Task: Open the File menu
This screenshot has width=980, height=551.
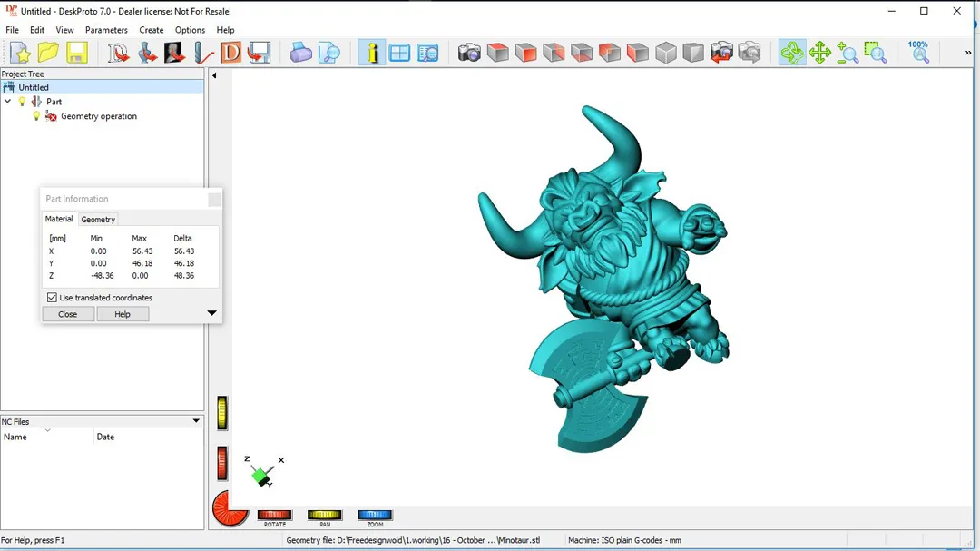Action: tap(12, 30)
